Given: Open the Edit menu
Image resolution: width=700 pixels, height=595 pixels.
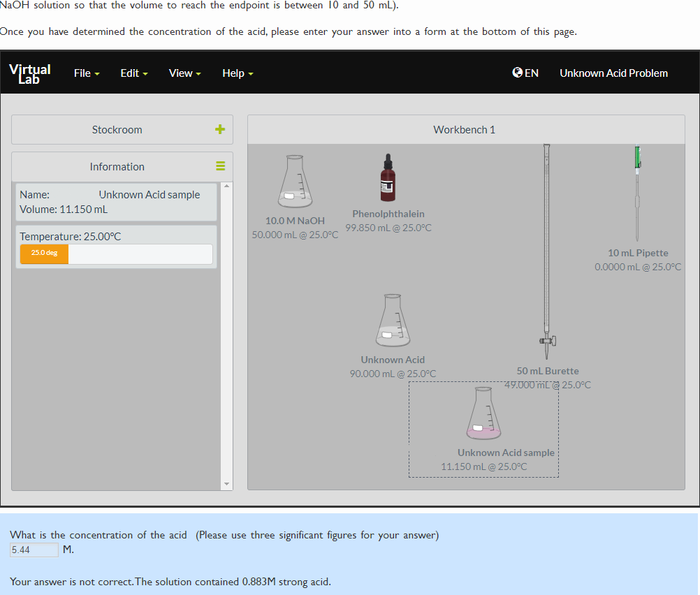Looking at the screenshot, I should 134,73.
